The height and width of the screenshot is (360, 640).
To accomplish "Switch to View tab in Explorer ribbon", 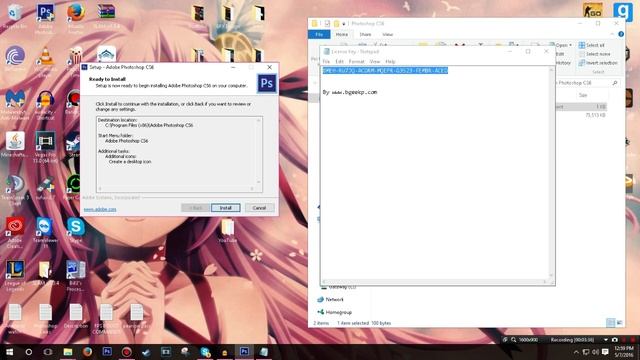I will pyautogui.click(x=387, y=35).
